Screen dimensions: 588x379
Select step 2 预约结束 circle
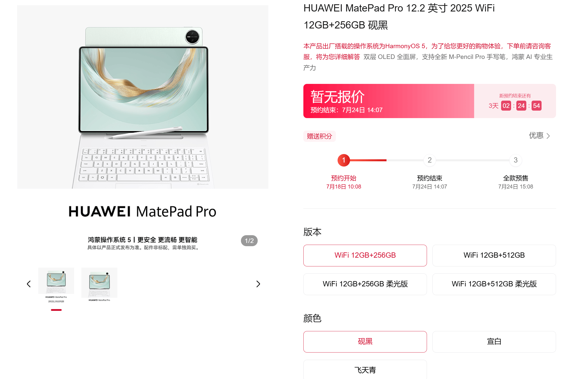coord(429,160)
